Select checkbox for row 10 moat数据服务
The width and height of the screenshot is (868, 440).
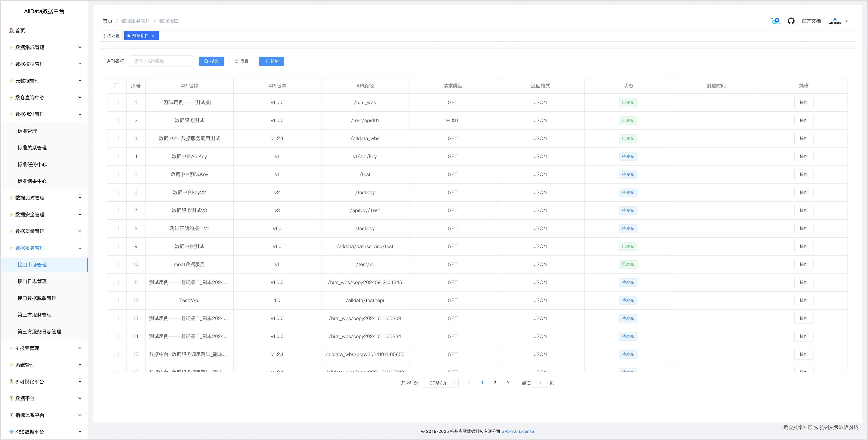[x=116, y=264]
